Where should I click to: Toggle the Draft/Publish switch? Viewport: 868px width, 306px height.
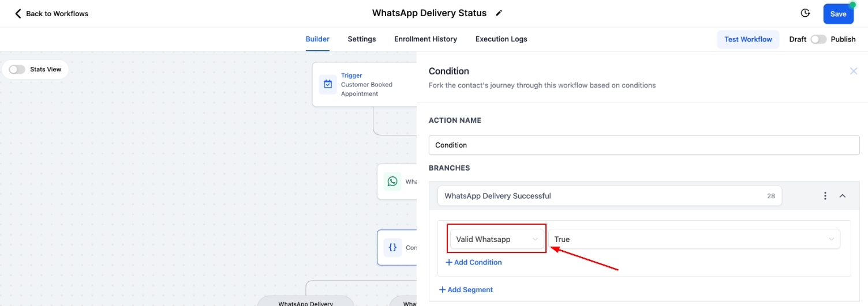(818, 39)
